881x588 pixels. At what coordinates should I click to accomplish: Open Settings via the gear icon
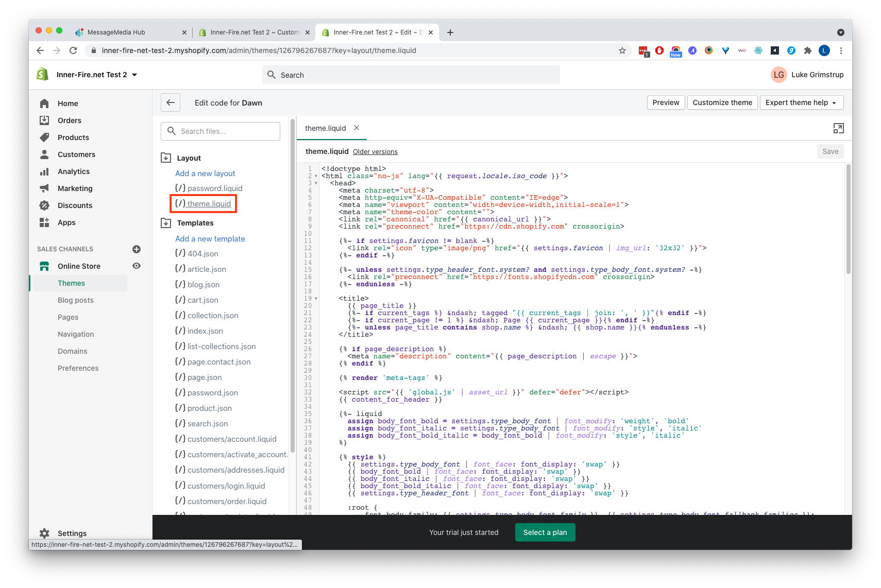pos(44,533)
